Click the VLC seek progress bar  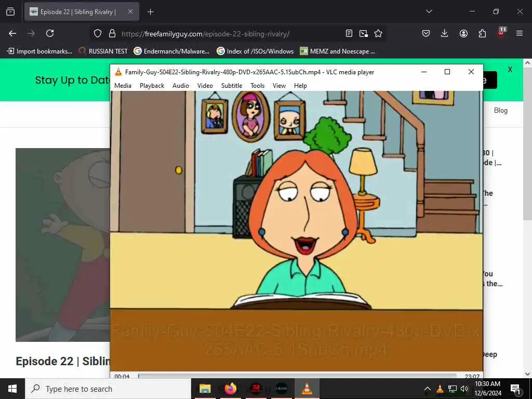(297, 376)
